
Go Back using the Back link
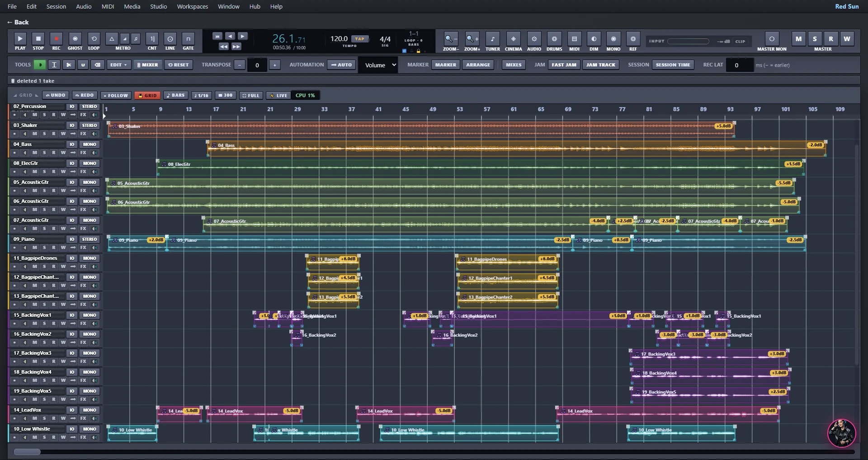(x=18, y=22)
